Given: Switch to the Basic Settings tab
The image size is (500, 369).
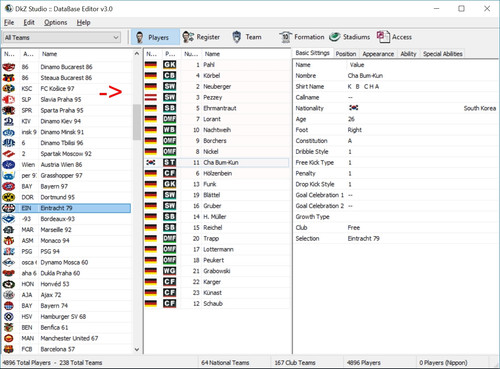Looking at the screenshot, I should 312,53.
